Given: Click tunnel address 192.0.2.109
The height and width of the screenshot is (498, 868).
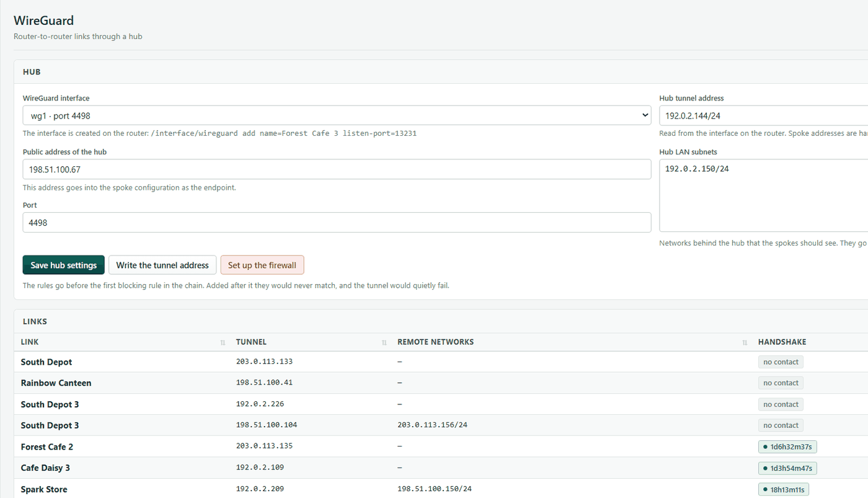Looking at the screenshot, I should 260,467.
